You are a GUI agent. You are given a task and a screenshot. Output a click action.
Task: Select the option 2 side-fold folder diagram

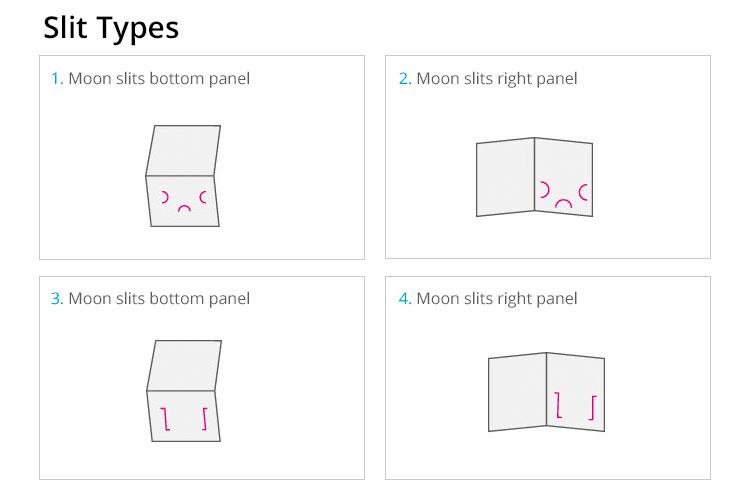click(534, 177)
